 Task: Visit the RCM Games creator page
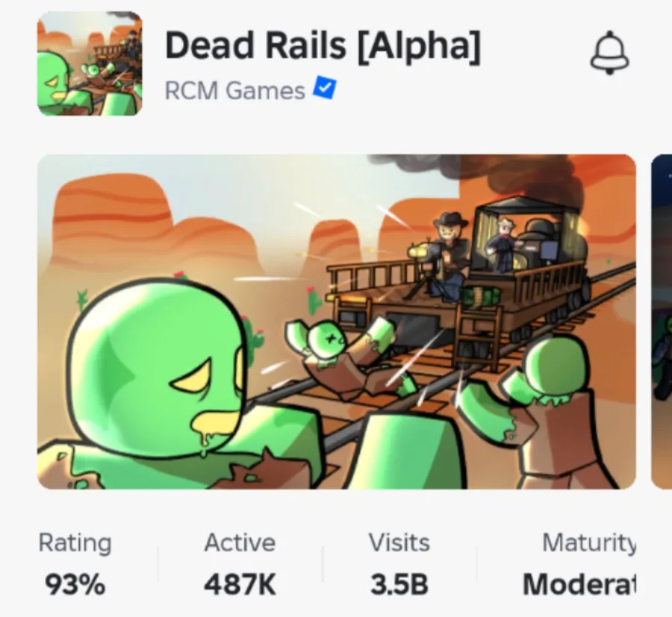pyautogui.click(x=235, y=91)
